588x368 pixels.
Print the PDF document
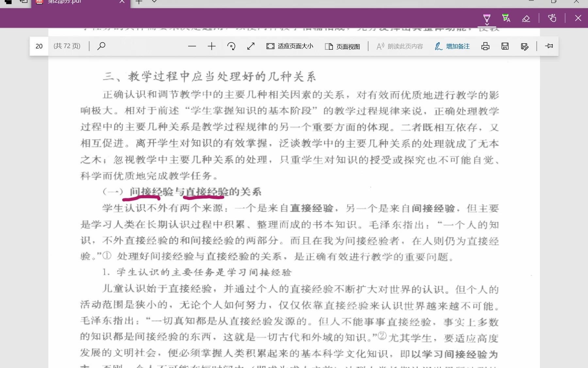(x=485, y=46)
